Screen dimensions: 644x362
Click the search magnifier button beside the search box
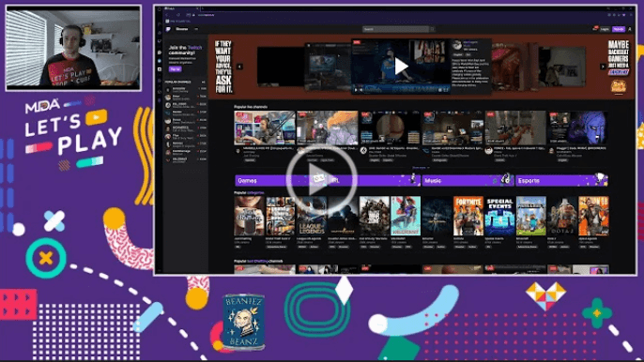click(x=432, y=29)
